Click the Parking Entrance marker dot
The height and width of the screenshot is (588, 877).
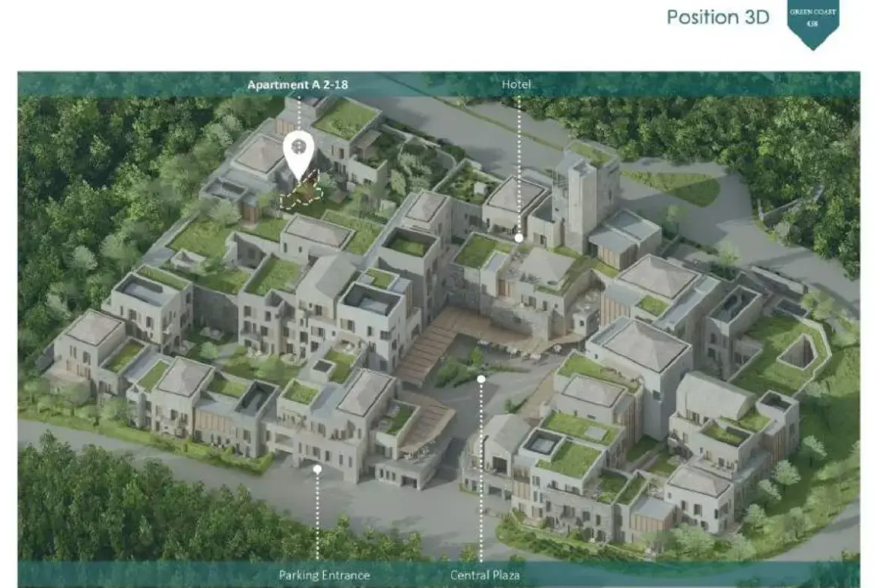tap(317, 470)
